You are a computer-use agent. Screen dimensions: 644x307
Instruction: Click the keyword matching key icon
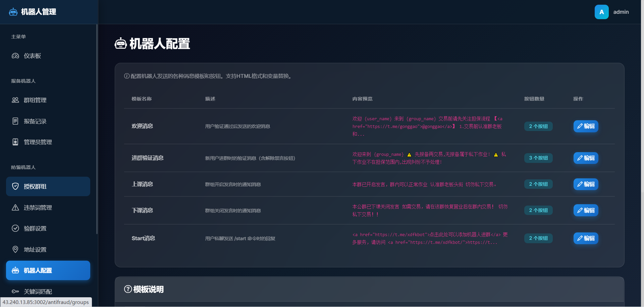tap(15, 291)
